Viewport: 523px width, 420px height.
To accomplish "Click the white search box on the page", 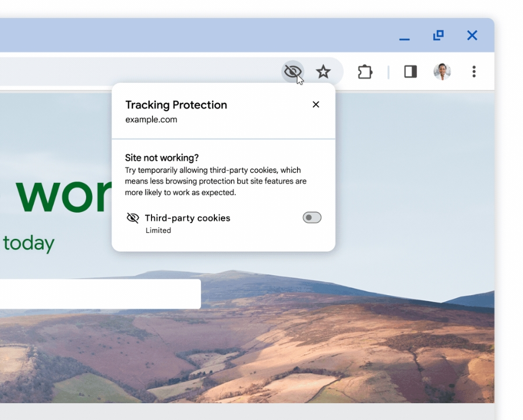I will pos(99,294).
